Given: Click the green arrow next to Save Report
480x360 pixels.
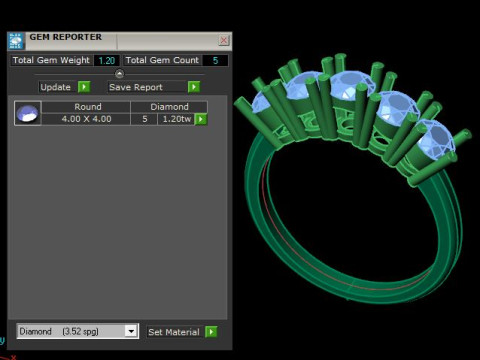Looking at the screenshot, I should pyautogui.click(x=194, y=87).
